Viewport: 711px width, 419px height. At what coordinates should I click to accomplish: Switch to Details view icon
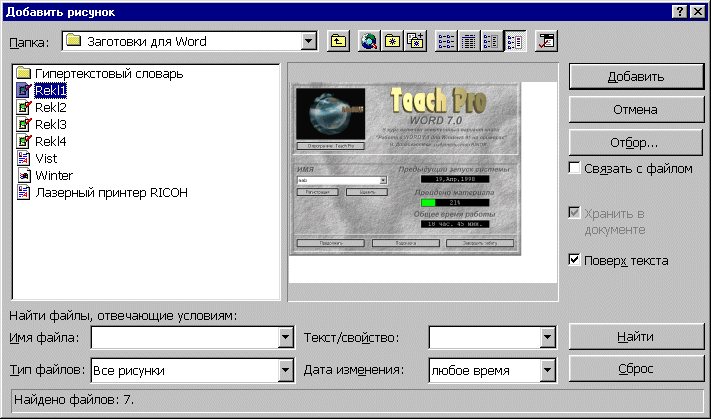469,42
